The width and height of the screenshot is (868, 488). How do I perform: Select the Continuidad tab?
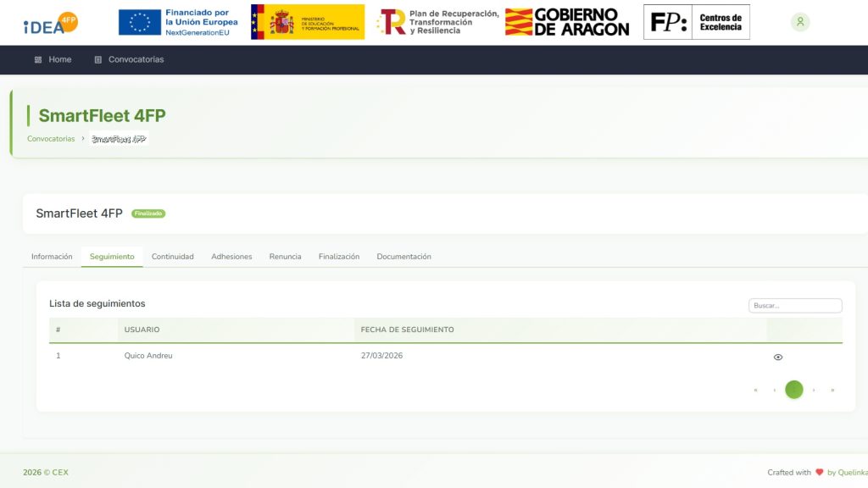(x=172, y=256)
